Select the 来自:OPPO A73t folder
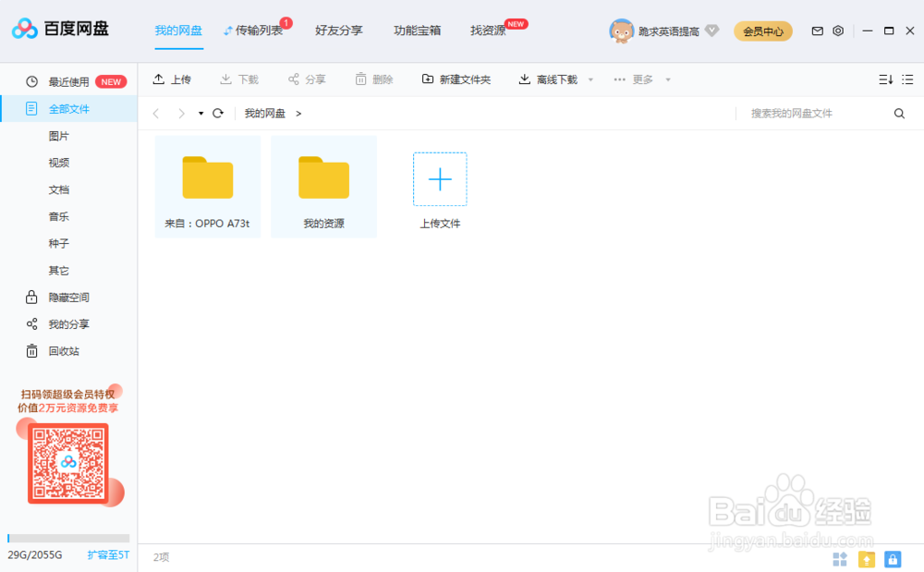Viewport: 924px width, 572px height. pos(207,187)
